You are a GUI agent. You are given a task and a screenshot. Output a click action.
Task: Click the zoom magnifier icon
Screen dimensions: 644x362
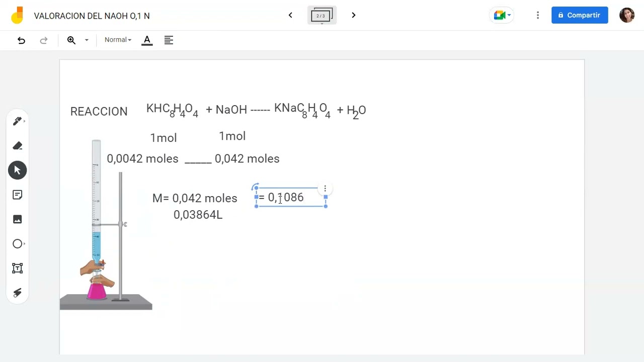click(x=71, y=40)
